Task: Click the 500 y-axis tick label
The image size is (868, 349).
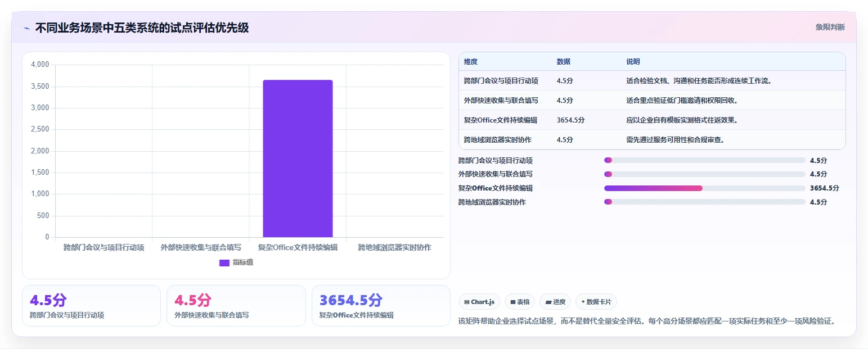Action: (44, 216)
